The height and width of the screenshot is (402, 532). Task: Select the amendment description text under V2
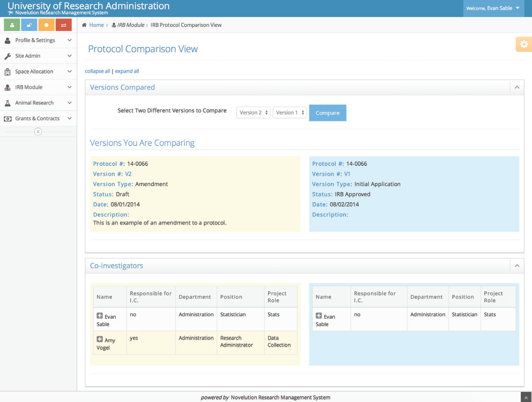click(160, 223)
